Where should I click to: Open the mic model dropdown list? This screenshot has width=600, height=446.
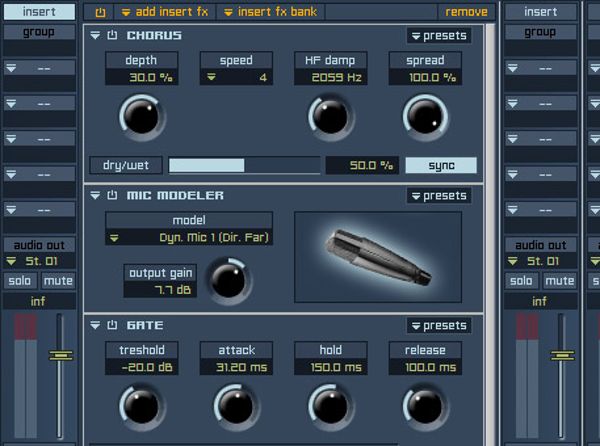190,238
